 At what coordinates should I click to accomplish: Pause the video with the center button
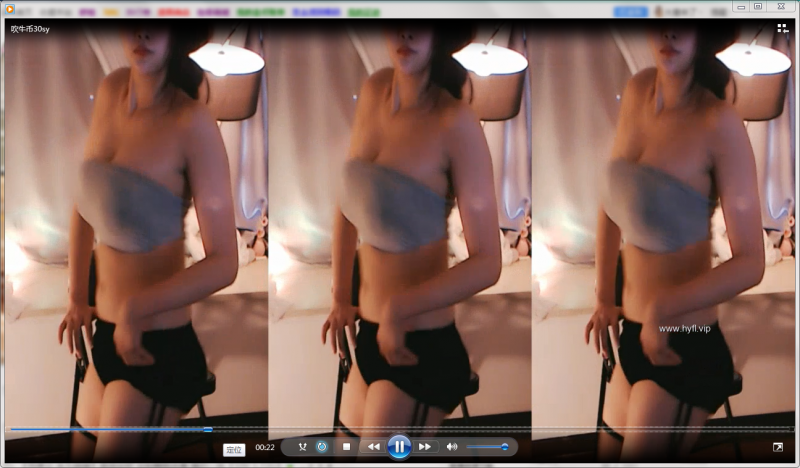click(398, 446)
